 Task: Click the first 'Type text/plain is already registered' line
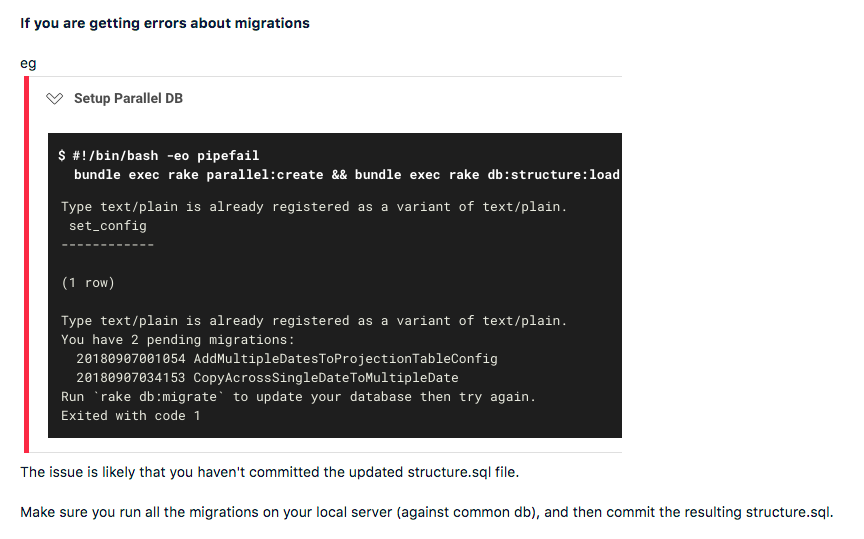314,207
